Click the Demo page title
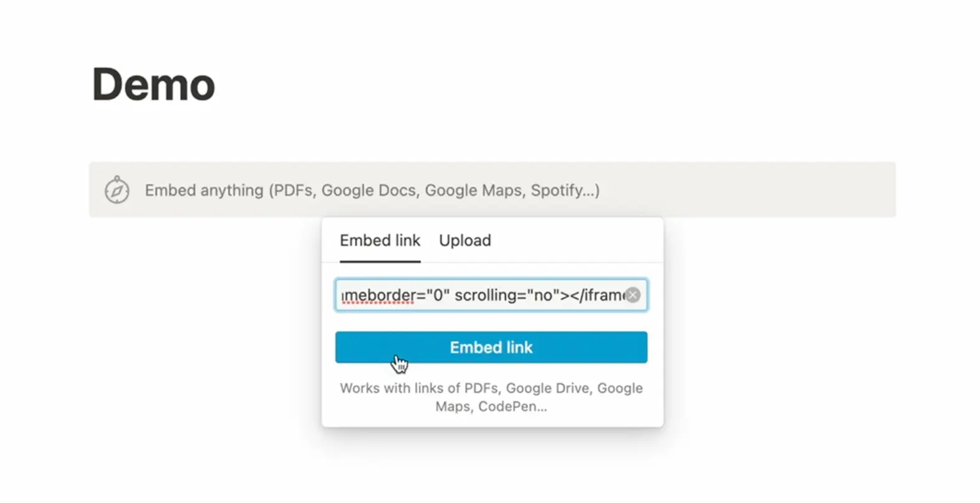Image resolution: width=980 pixels, height=503 pixels. coord(153,84)
